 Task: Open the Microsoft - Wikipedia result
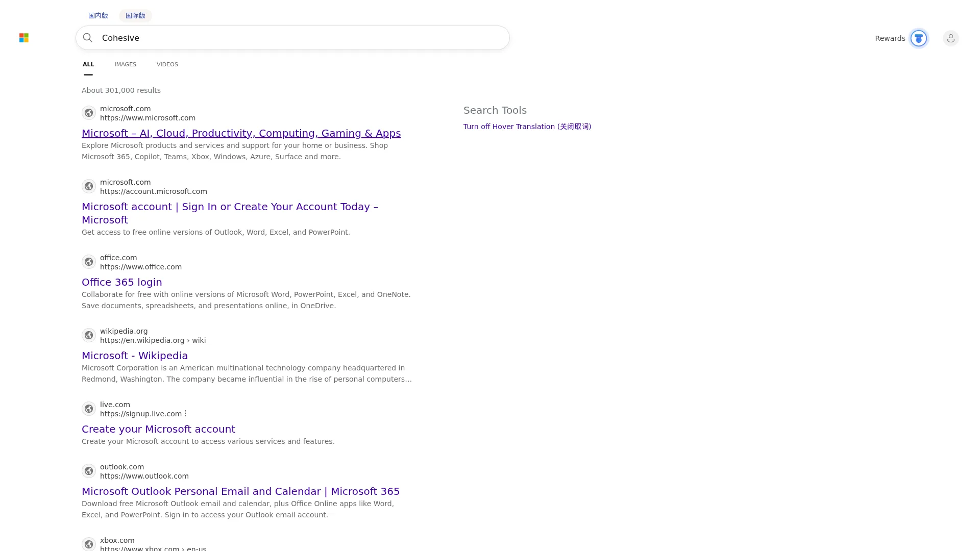[x=135, y=356]
